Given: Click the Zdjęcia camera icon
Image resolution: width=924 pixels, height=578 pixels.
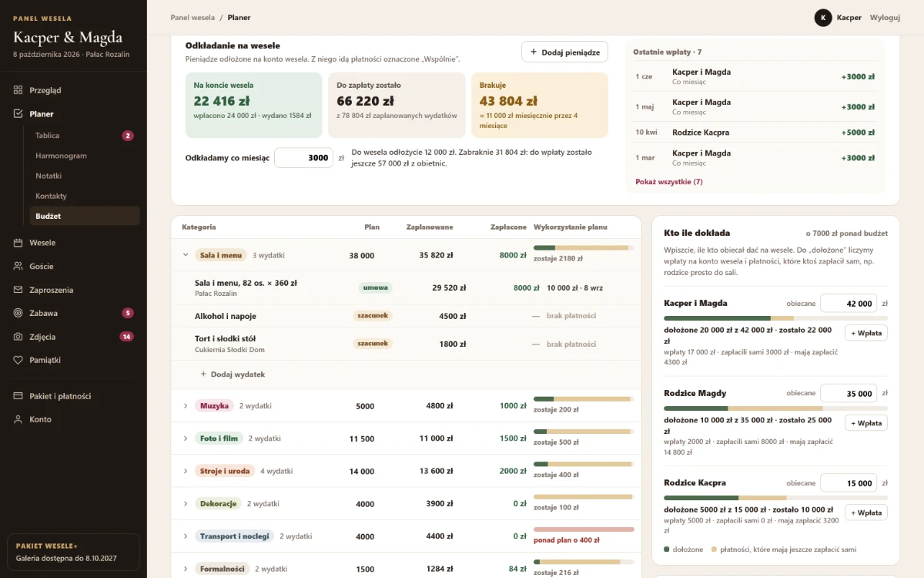Looking at the screenshot, I should [18, 337].
